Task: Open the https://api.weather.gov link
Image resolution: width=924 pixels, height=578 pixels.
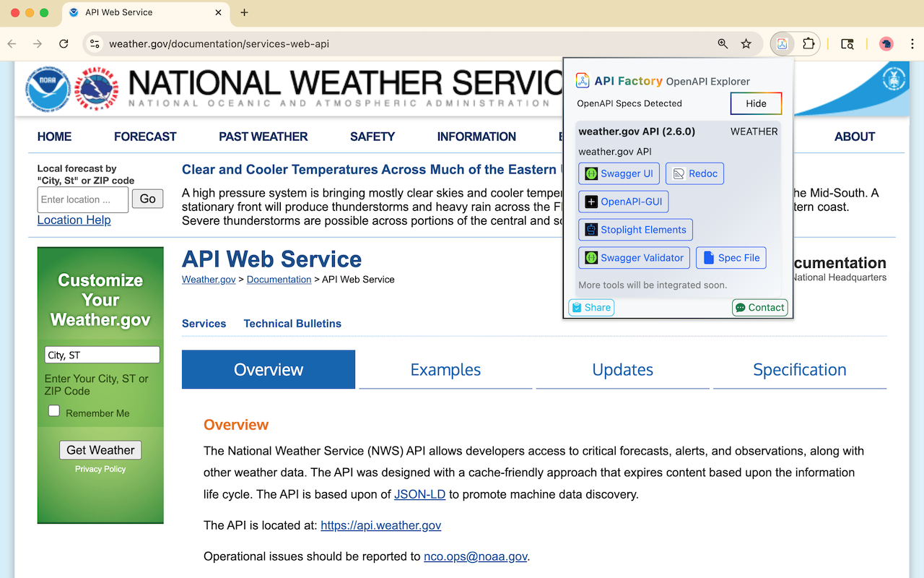Action: pyautogui.click(x=381, y=525)
